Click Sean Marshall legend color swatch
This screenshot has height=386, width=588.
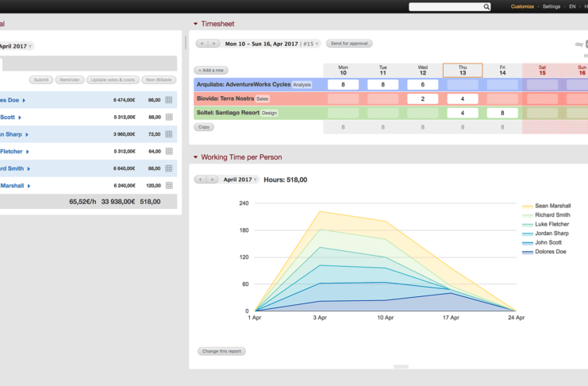528,206
